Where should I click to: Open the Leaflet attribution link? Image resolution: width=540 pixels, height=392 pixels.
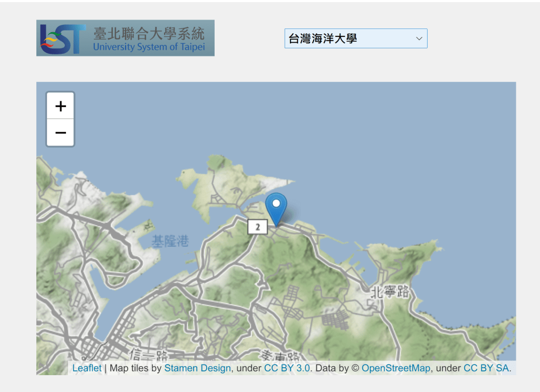click(x=86, y=368)
